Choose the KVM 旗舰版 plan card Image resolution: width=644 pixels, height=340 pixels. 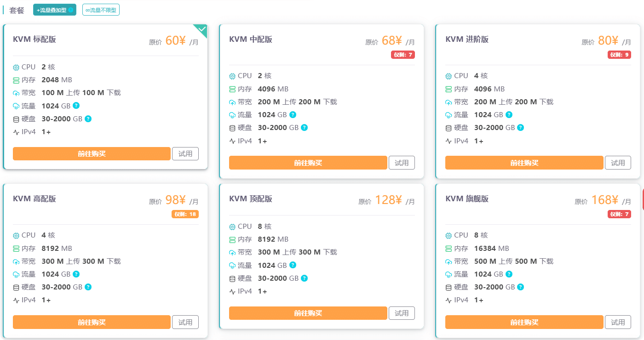coord(538,261)
